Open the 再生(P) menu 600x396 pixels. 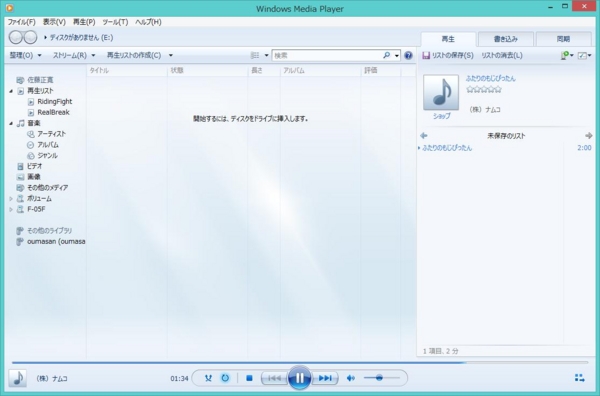pyautogui.click(x=84, y=22)
